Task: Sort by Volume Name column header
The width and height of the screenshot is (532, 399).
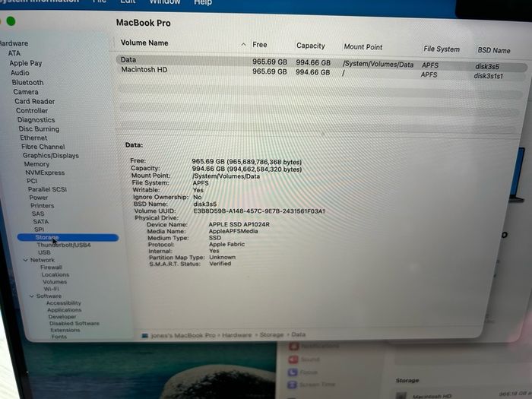Action: [144, 43]
